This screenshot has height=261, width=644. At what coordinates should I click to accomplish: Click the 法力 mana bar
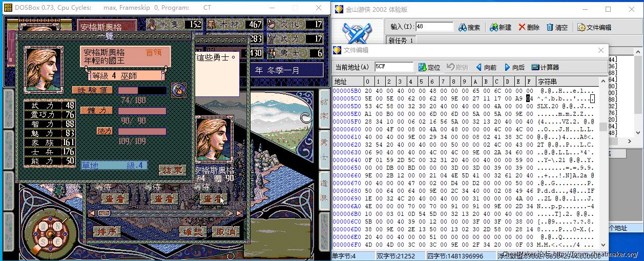click(142, 131)
